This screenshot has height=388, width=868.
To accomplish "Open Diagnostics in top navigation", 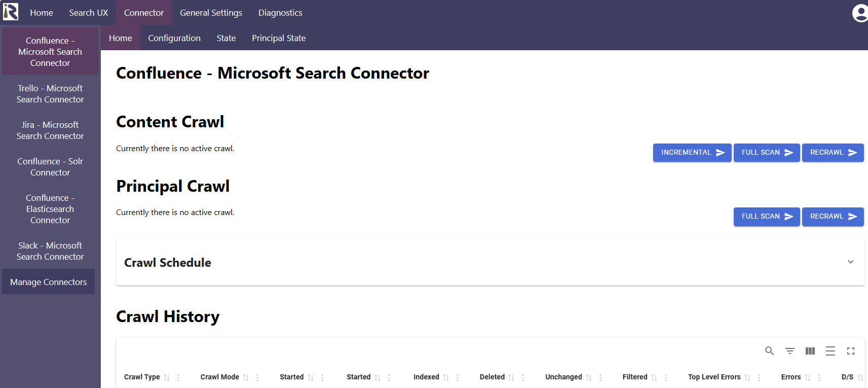I will click(x=280, y=13).
